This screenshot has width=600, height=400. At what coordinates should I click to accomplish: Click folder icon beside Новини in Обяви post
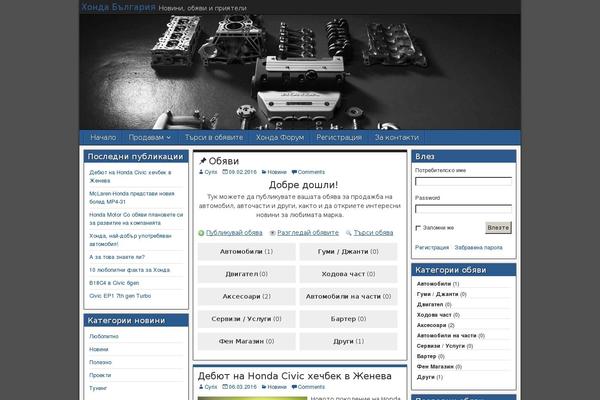[264, 172]
